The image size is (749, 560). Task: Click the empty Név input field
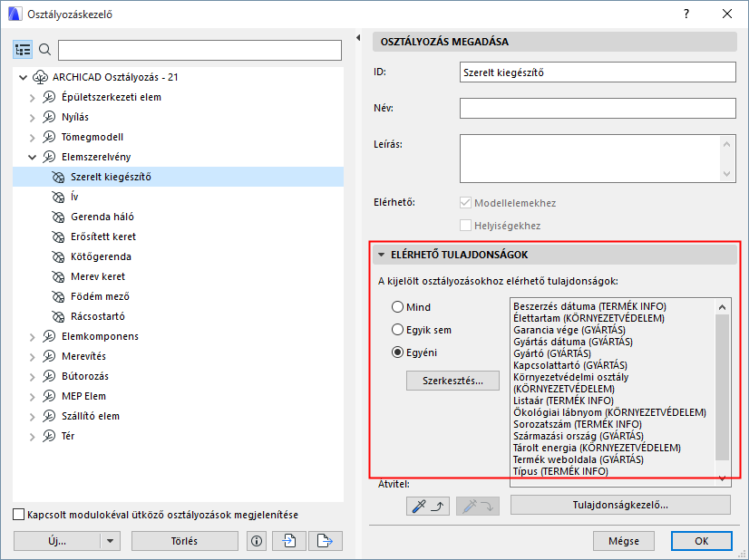click(598, 109)
